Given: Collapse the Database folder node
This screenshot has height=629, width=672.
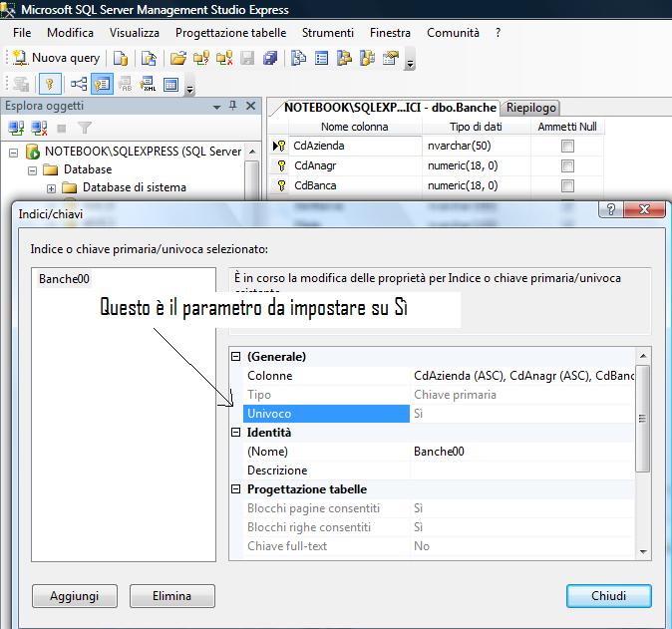Looking at the screenshot, I should coord(32,170).
